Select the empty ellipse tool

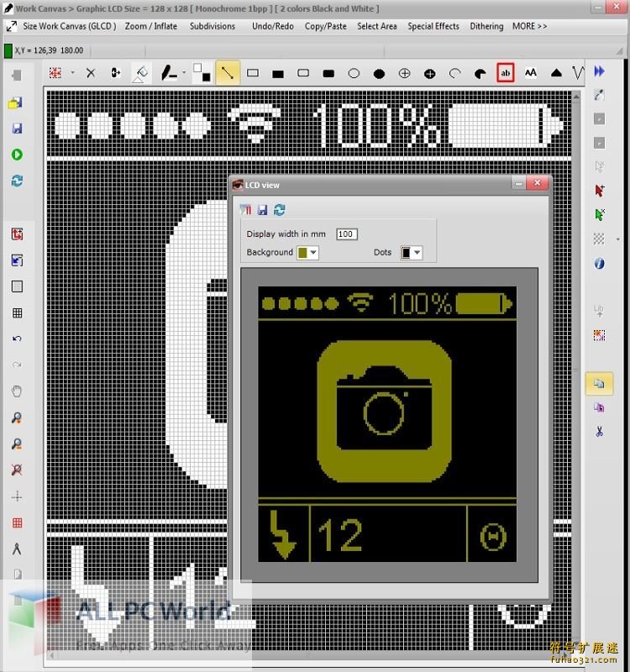tap(354, 74)
